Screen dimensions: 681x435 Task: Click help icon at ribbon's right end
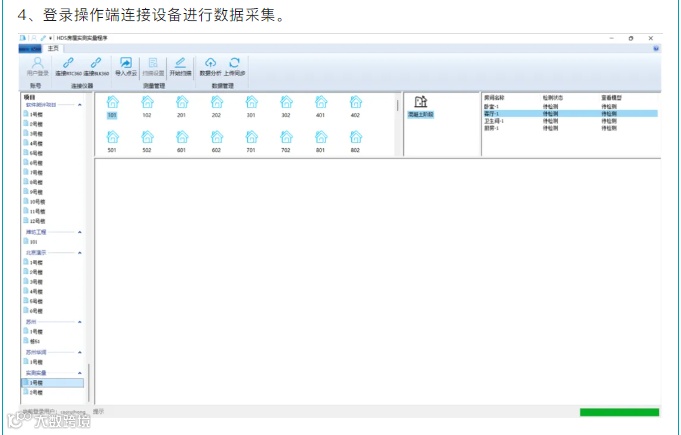656,49
